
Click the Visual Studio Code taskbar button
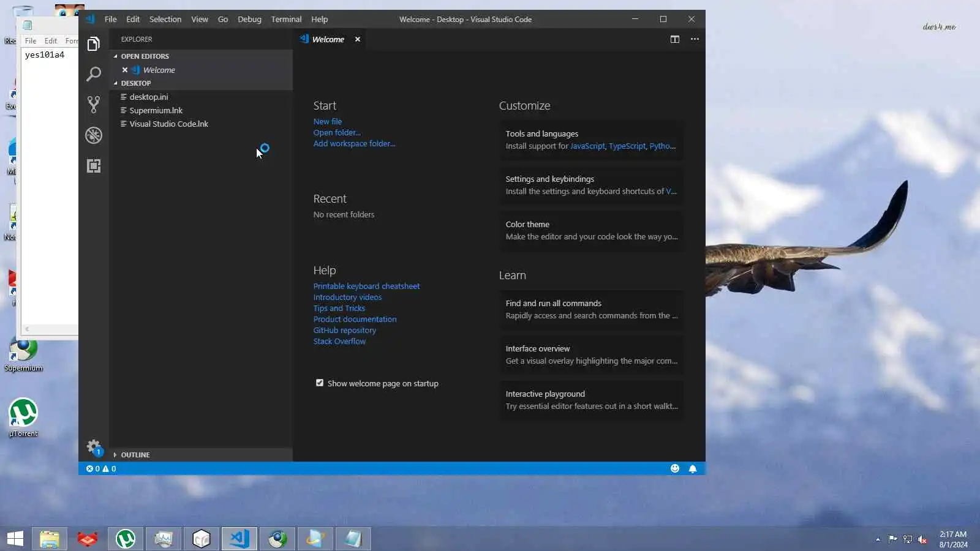(239, 539)
